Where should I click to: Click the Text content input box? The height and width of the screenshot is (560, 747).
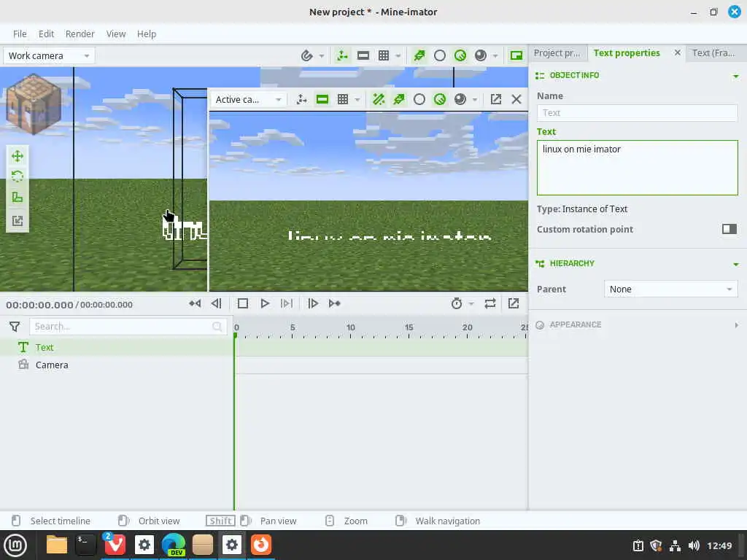[x=637, y=168]
